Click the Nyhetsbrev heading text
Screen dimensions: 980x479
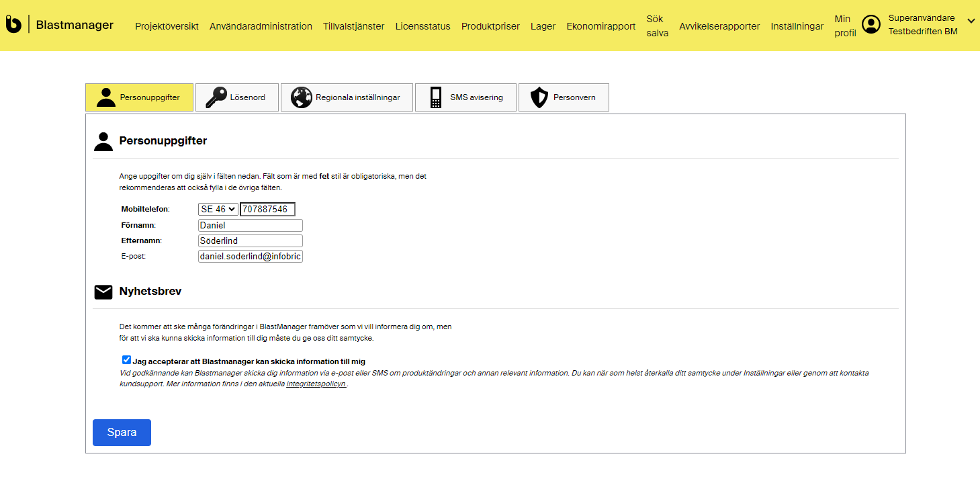pos(150,292)
